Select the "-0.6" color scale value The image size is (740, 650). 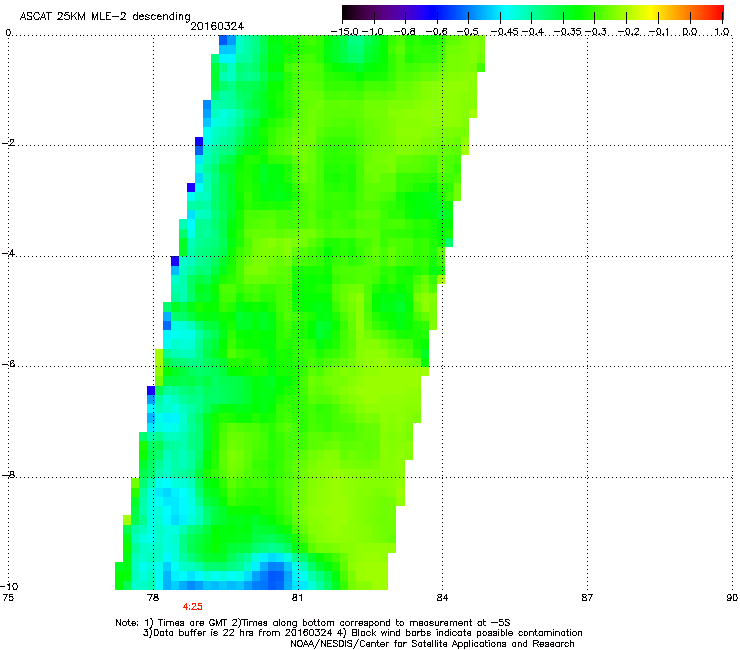point(437,32)
